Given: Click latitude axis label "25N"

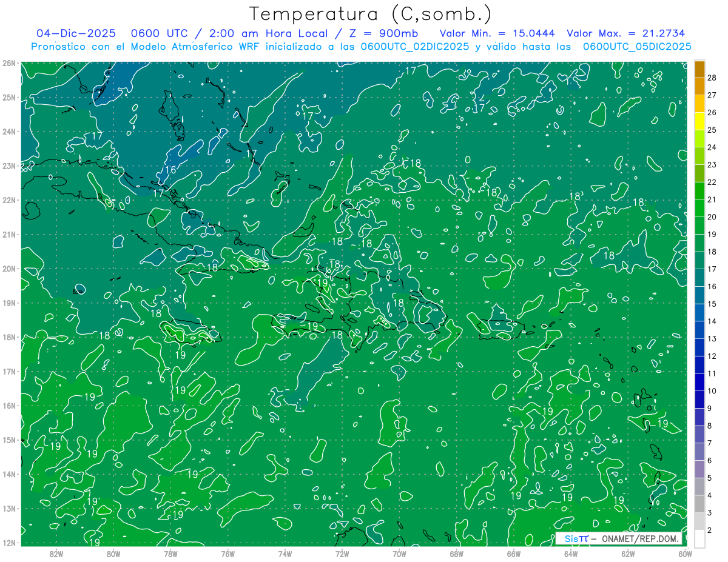Looking at the screenshot, I should pos(8,98).
